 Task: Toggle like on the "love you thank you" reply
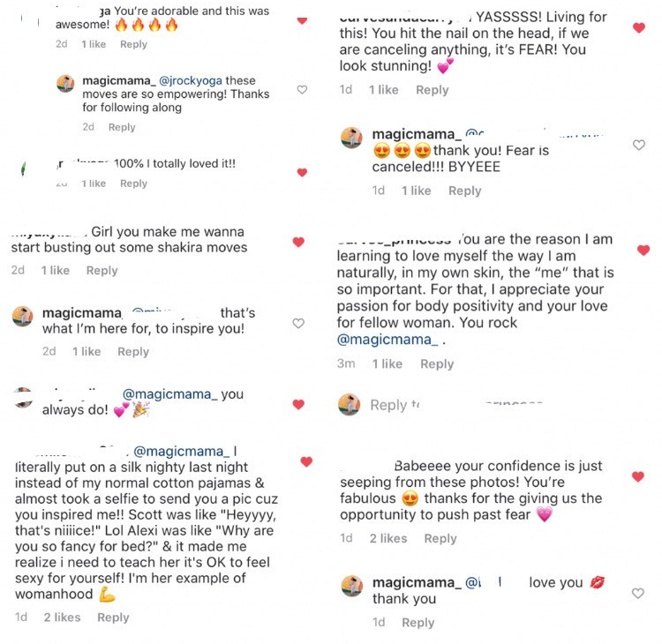pos(638,594)
